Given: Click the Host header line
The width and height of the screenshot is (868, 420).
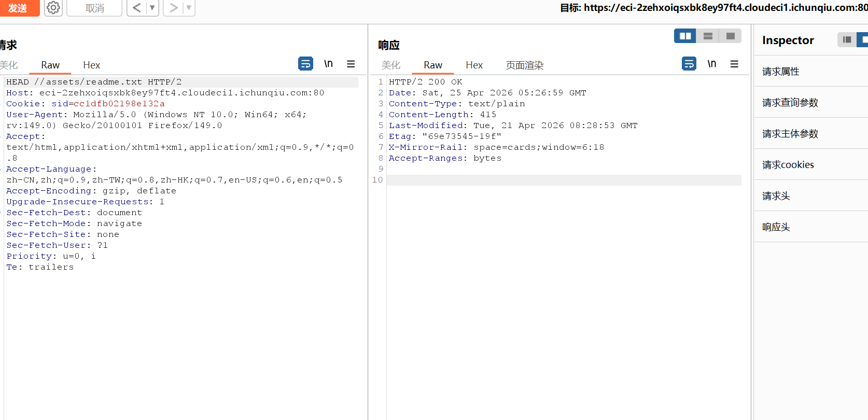Looking at the screenshot, I should pos(165,93).
